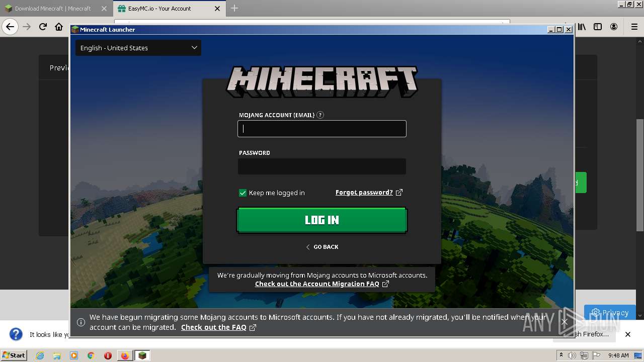
Task: Click the blue question icon in Firefox notification
Action: tap(16, 334)
